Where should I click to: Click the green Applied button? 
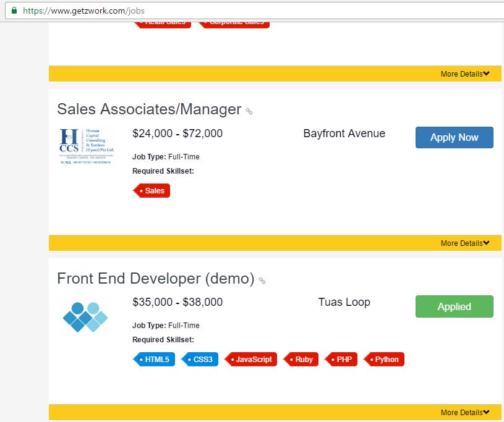click(454, 307)
